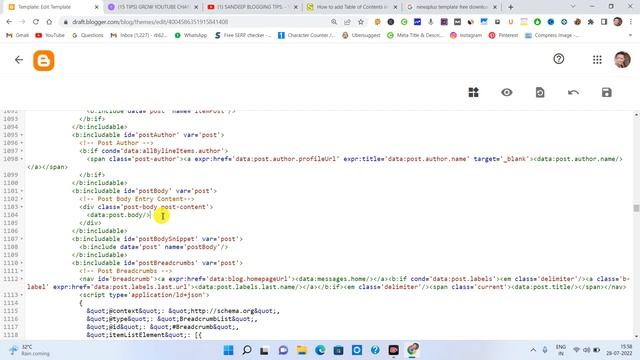Save the theme with the floppy disk icon
Viewport: 640px width, 360px height.
click(x=607, y=92)
